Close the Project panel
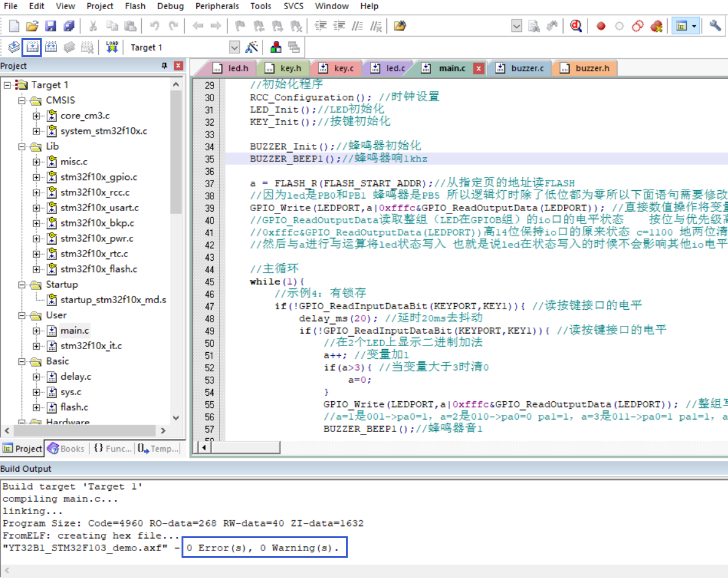This screenshot has height=578, width=728. click(x=178, y=66)
